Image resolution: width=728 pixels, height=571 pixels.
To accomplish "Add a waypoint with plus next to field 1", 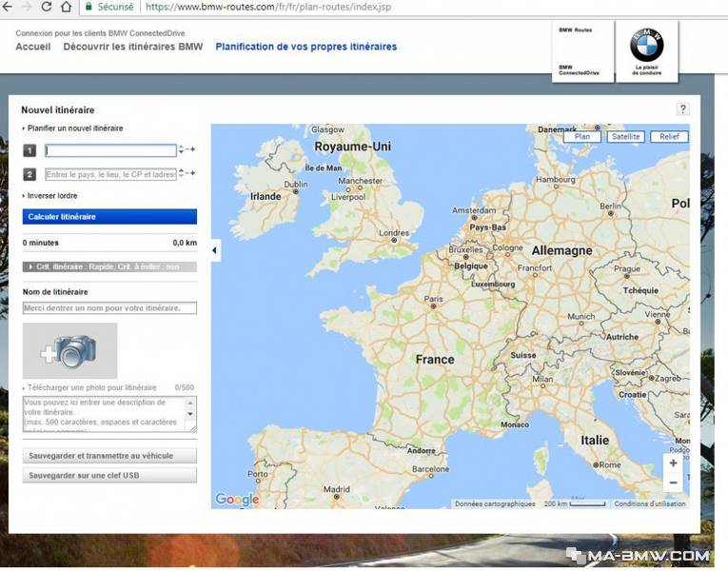I will tap(192, 149).
